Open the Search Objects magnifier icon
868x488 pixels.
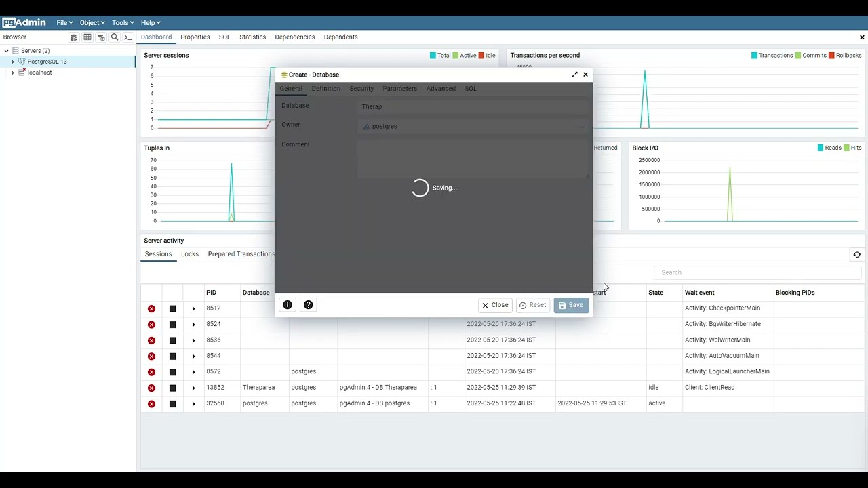click(115, 37)
